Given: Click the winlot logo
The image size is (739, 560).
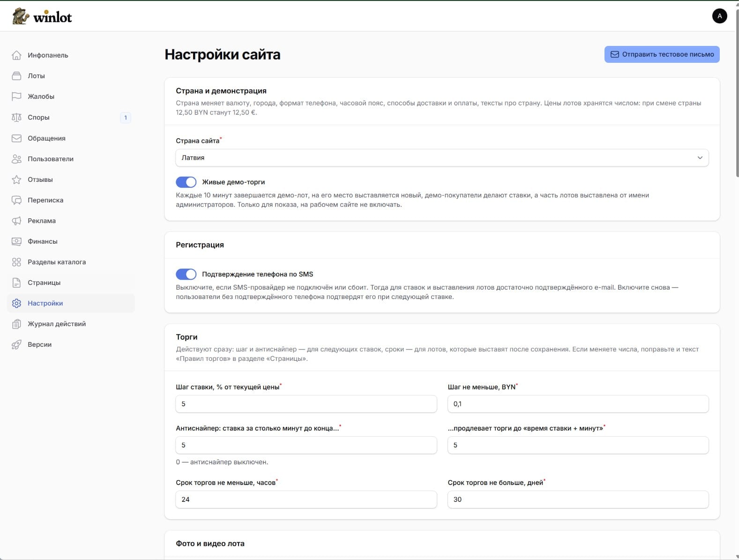Looking at the screenshot, I should click(x=42, y=16).
